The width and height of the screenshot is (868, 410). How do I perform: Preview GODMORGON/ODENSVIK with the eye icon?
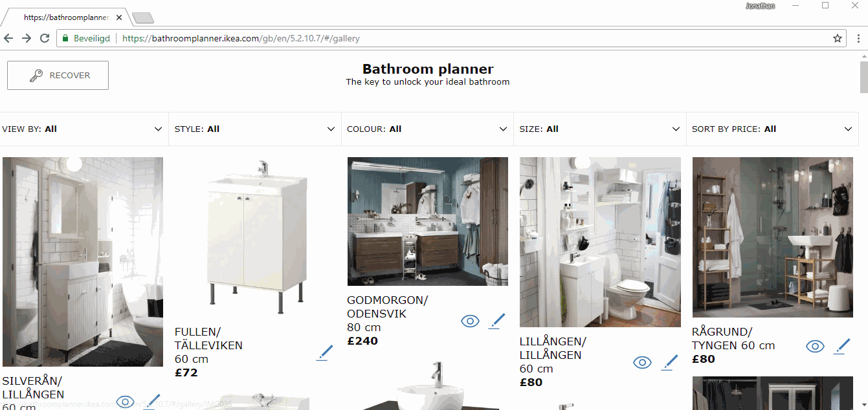(x=470, y=321)
